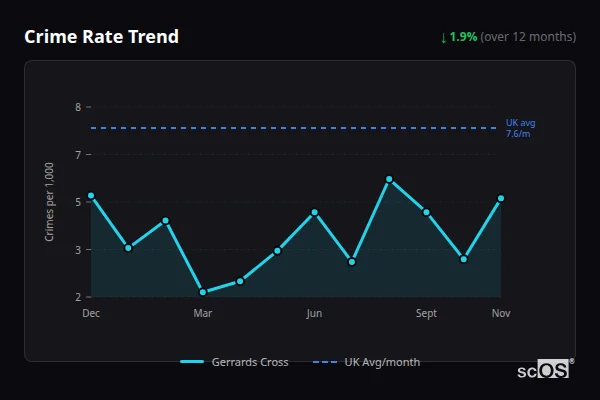Toggle Gerrards Cross legend entry
The image size is (600, 400).
[234, 362]
